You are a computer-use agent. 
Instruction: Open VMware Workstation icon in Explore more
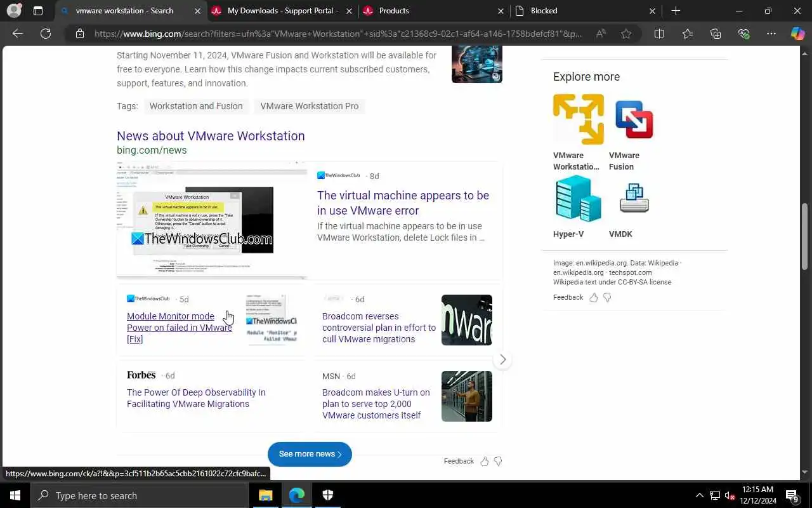[579, 119]
